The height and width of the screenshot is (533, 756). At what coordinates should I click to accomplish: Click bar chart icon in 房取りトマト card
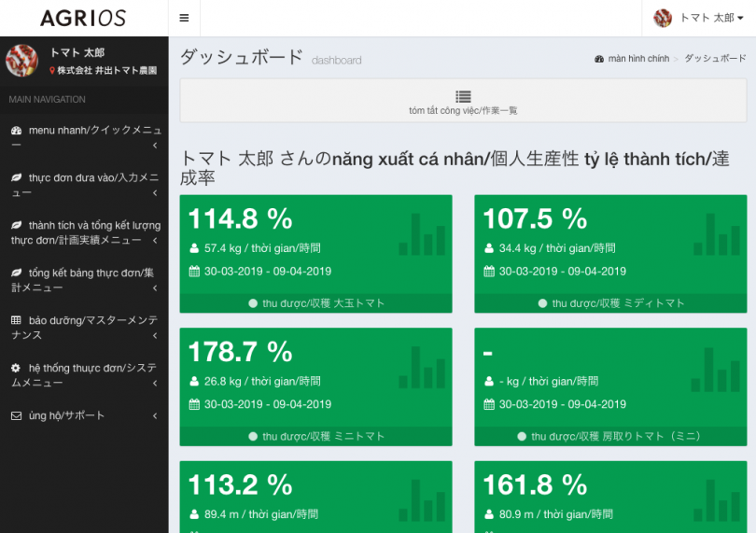716,370
